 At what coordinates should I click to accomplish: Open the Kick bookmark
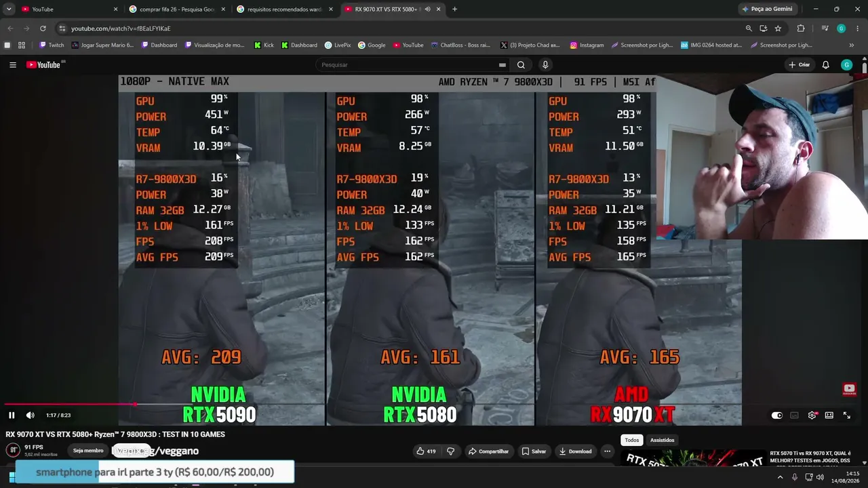point(264,45)
